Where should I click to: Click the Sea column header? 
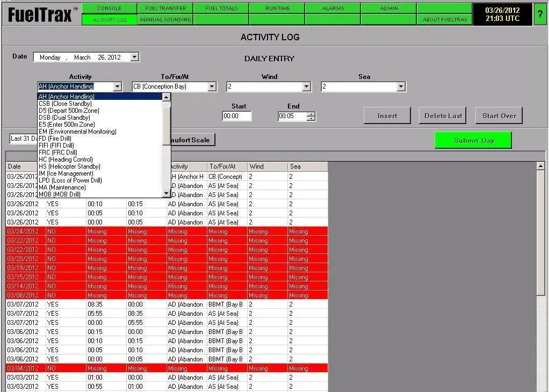(x=308, y=166)
